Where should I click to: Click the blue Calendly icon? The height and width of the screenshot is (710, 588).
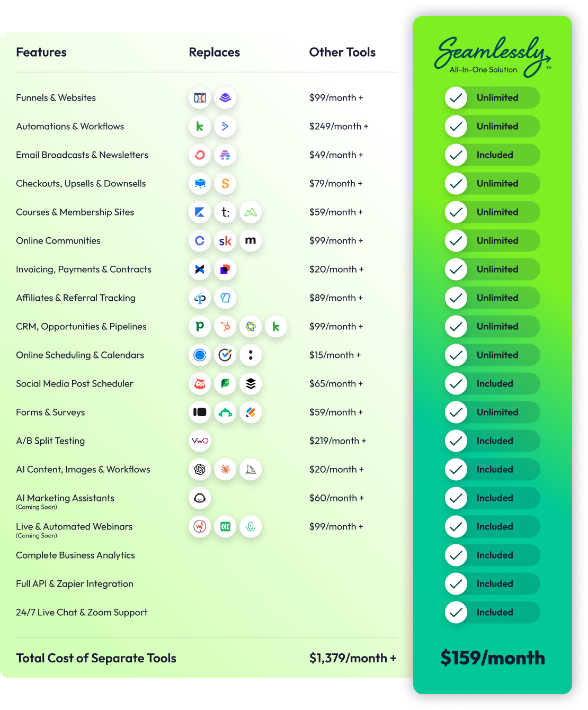pos(200,355)
